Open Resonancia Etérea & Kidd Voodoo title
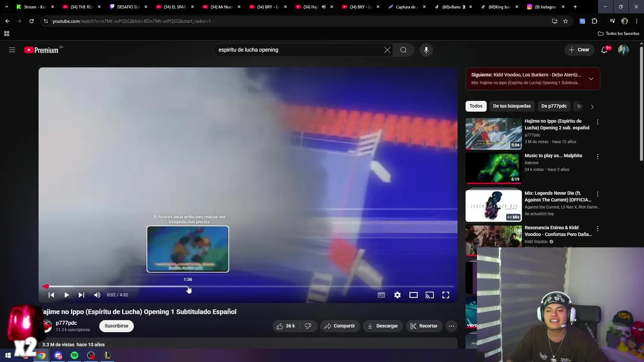 558,231
